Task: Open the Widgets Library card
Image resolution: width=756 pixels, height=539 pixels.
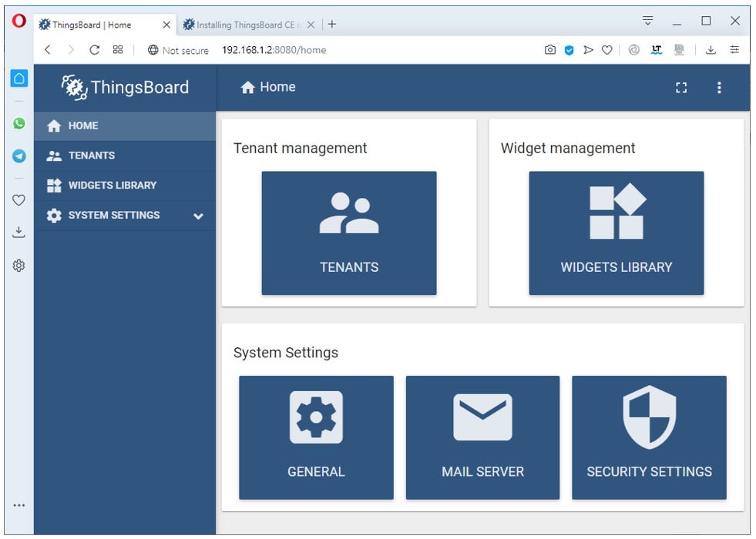Action: [x=617, y=233]
